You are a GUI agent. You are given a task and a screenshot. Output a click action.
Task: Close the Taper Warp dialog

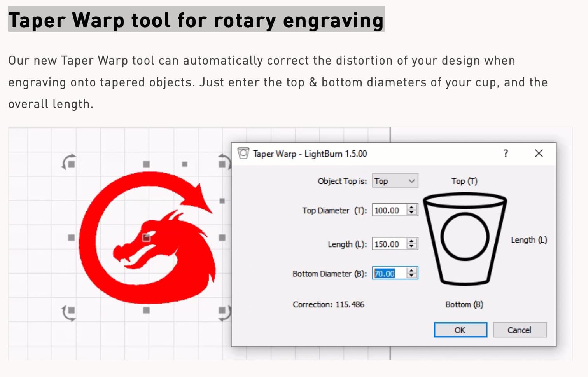point(539,153)
